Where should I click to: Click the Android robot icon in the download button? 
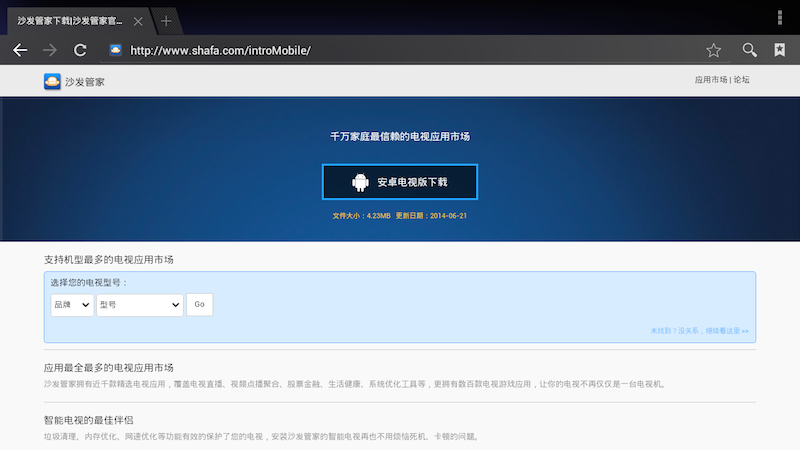tap(360, 182)
